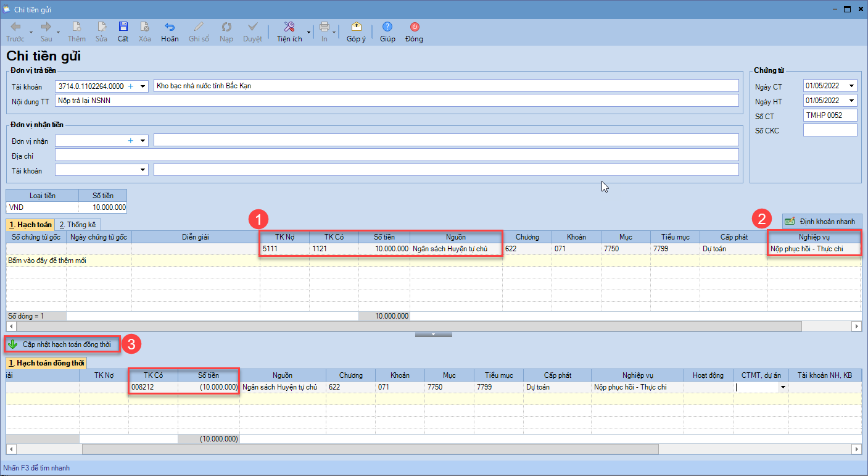Click the Duyệt (approve) toolbar icon

pyautogui.click(x=252, y=27)
